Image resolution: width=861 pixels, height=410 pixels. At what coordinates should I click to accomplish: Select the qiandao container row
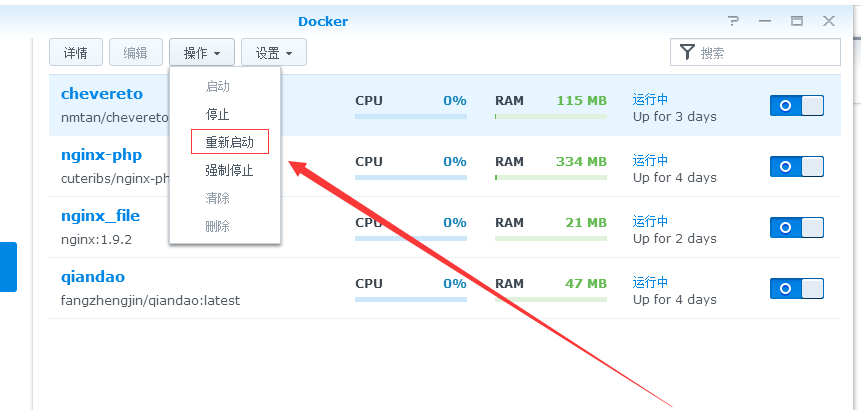445,288
